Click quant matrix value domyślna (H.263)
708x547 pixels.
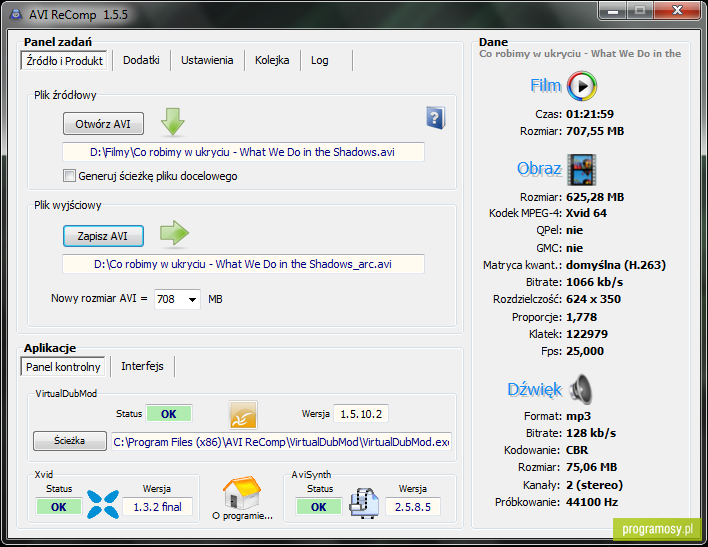point(616,265)
